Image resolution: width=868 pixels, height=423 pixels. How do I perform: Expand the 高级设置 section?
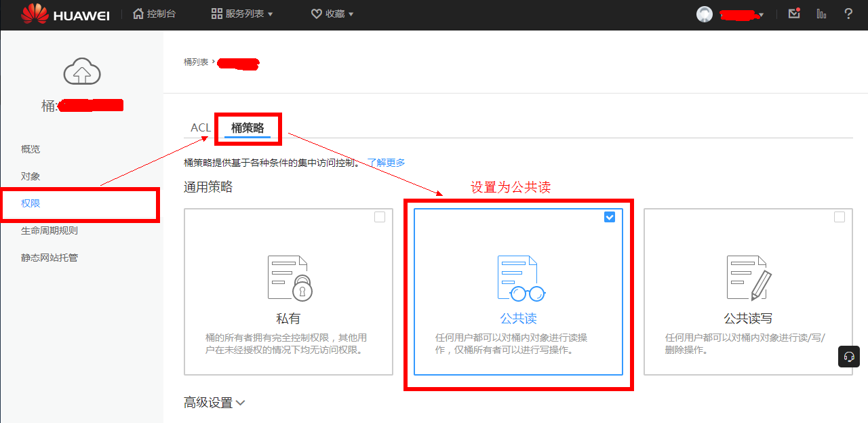[x=214, y=403]
